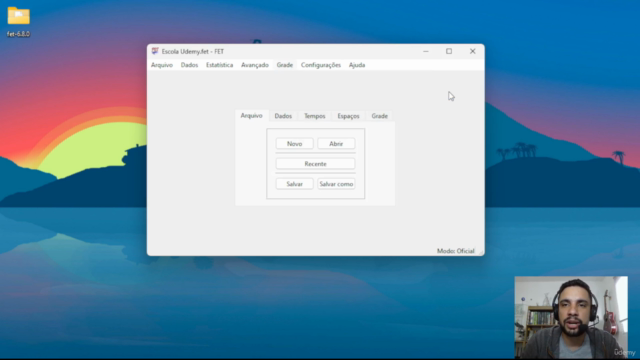Open the Dados menu in menu bar
This screenshot has width=640, height=360.
tap(189, 65)
